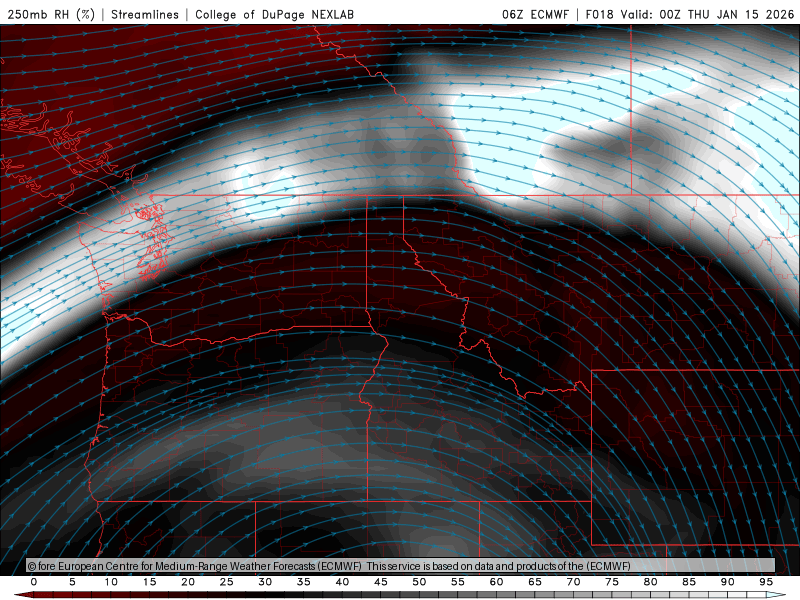Click the "90" value on the color scale
The image size is (800, 600).
coord(728,582)
